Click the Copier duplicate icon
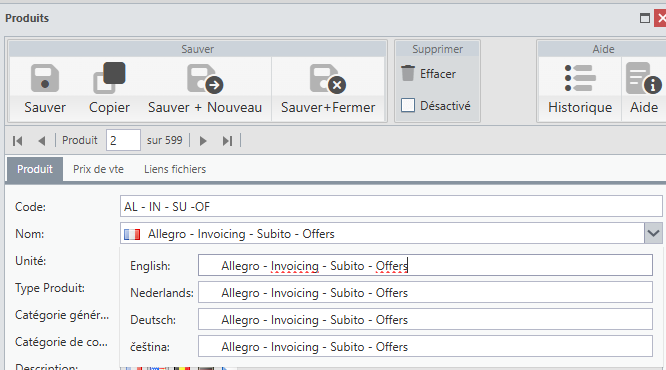The image size is (666, 370). 109,78
